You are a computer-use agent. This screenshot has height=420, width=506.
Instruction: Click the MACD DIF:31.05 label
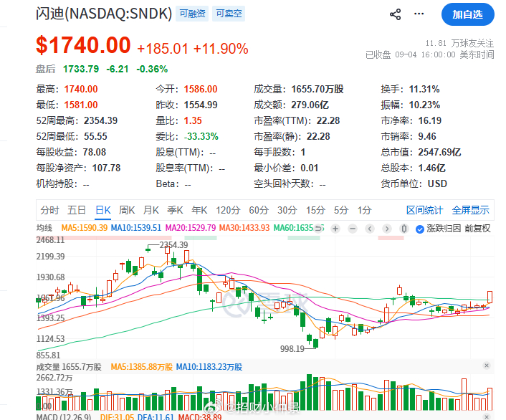(x=117, y=416)
